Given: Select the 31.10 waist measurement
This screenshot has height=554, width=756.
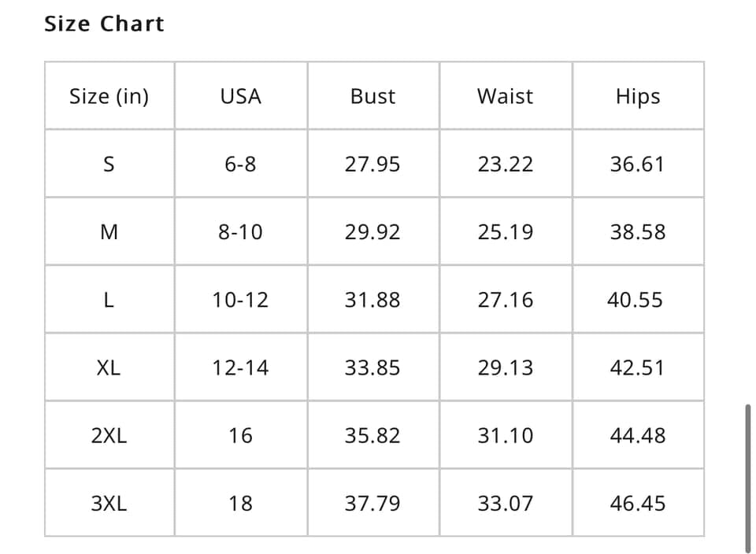Looking at the screenshot, I should click(x=506, y=435).
